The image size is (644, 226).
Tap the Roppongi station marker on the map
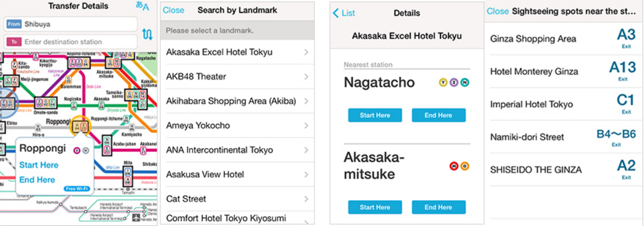[80, 126]
